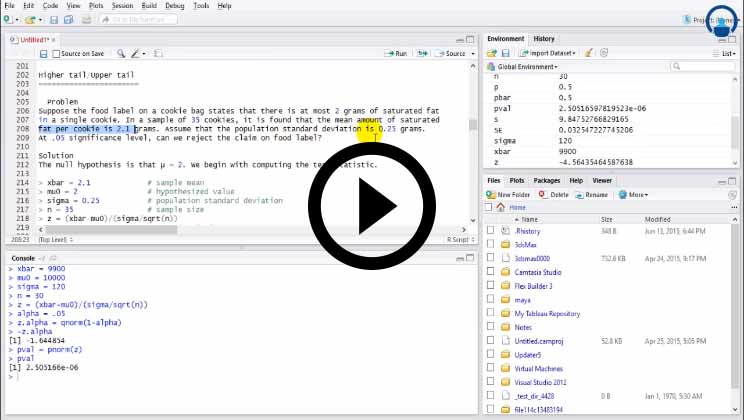Run the selected code with Run button
744x420 pixels.
(x=396, y=53)
